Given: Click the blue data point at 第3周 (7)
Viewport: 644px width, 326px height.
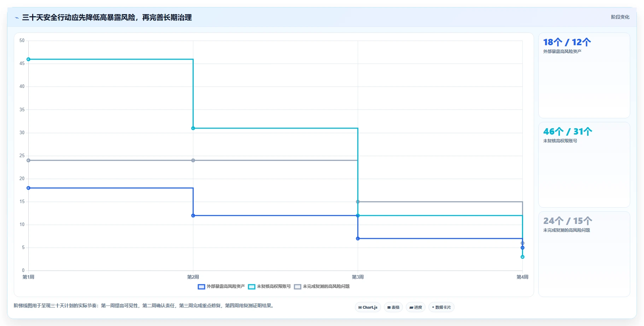Looking at the screenshot, I should click(x=358, y=238).
